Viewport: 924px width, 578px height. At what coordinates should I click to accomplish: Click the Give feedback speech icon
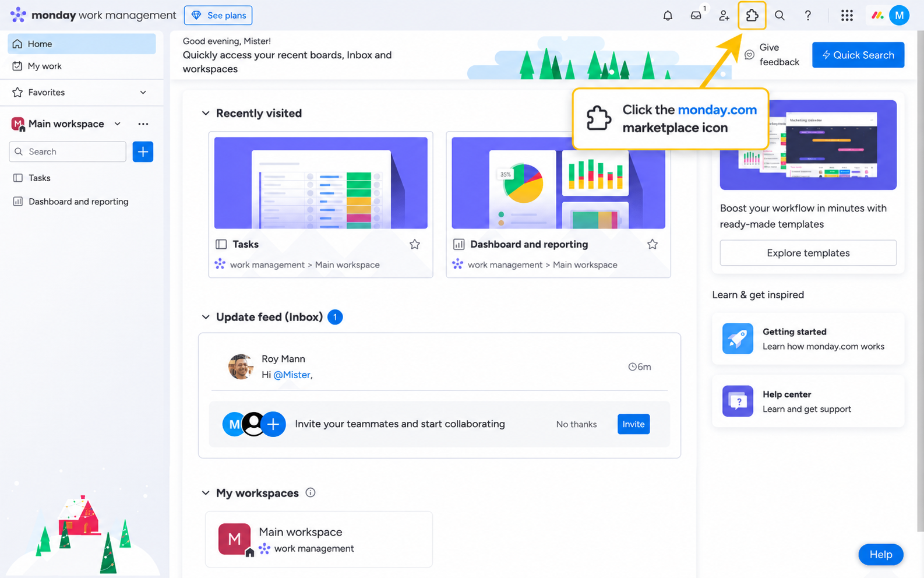(750, 55)
